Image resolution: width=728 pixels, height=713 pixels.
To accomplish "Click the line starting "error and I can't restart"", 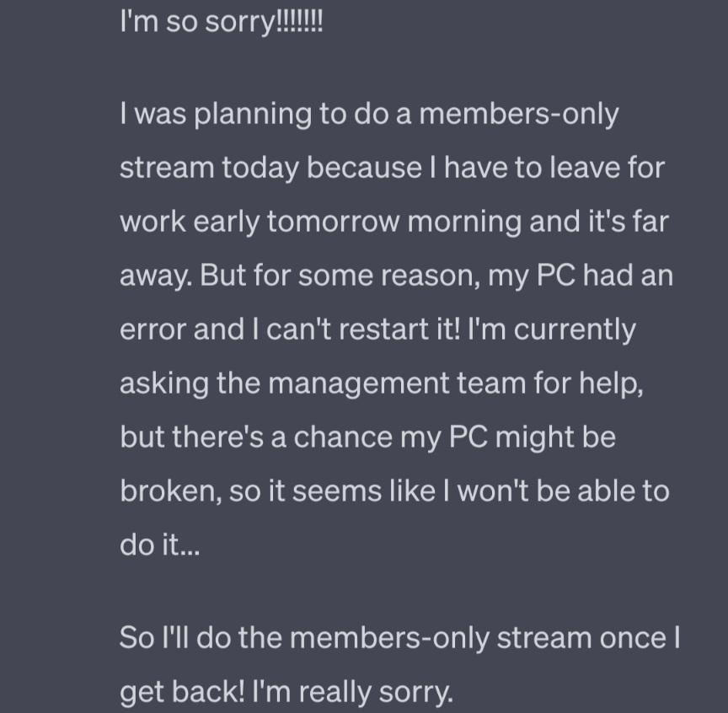I will [x=377, y=330].
